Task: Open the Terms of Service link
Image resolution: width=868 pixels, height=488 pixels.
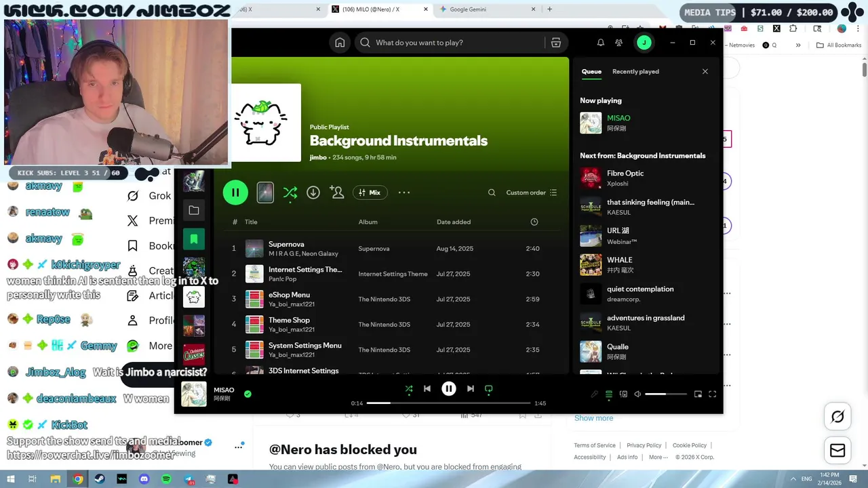Action: (x=595, y=445)
